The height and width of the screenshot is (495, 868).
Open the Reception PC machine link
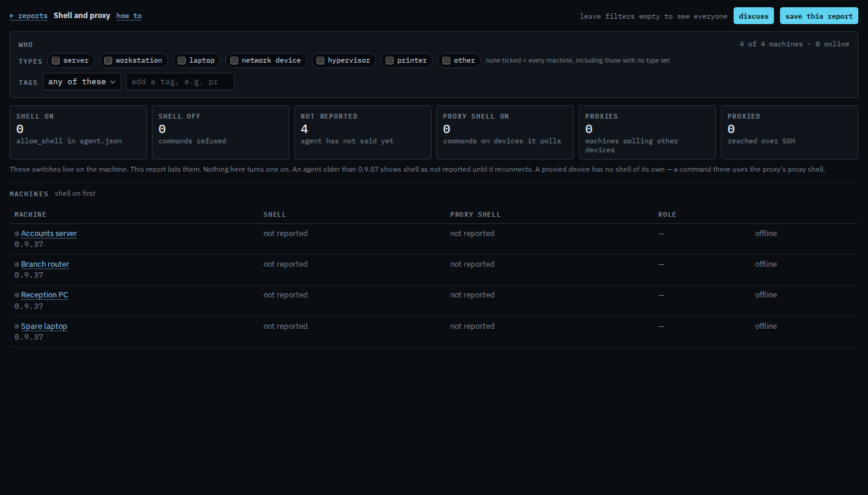point(45,295)
